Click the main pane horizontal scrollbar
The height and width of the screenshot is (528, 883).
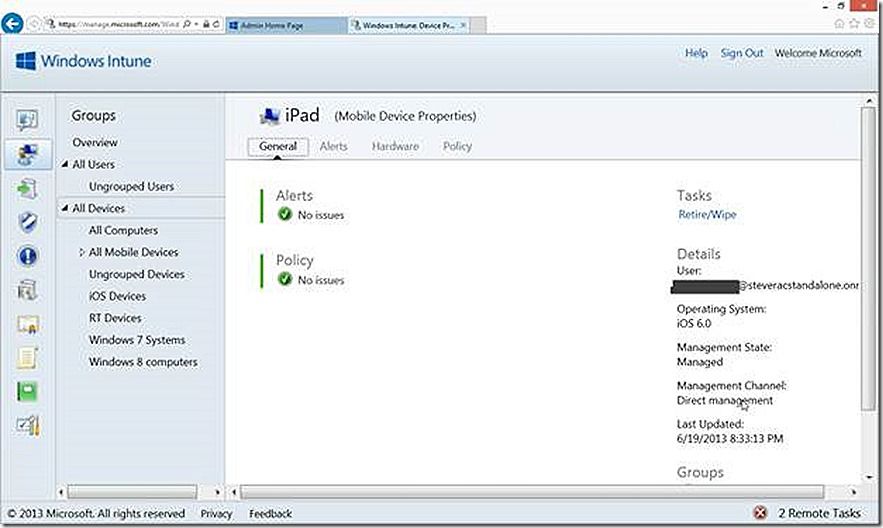click(x=532, y=493)
